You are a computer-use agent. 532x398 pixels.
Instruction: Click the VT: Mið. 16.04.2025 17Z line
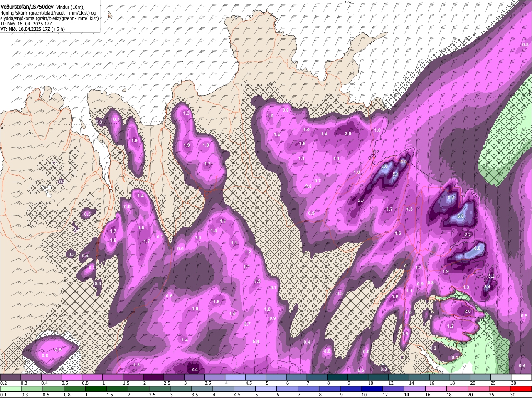(32, 29)
